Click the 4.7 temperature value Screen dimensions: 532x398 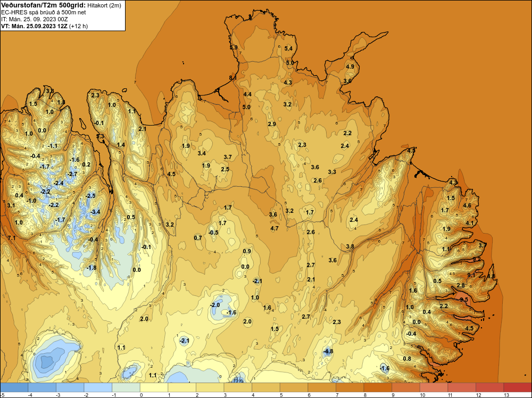pyautogui.click(x=275, y=229)
